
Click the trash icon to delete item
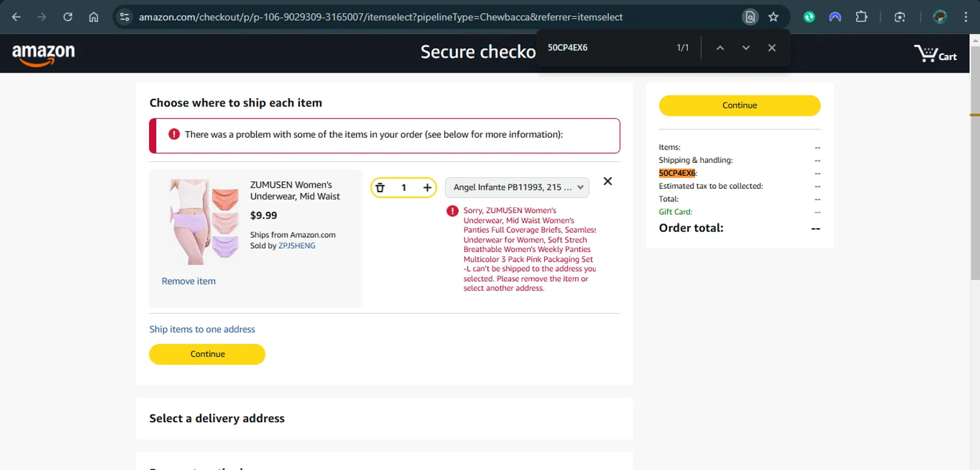coord(380,188)
